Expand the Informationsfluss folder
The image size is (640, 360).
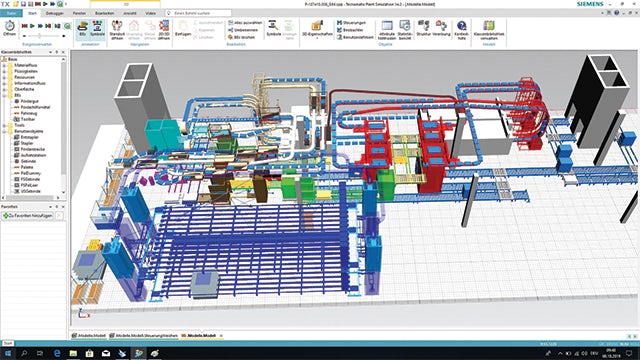click(x=4, y=83)
